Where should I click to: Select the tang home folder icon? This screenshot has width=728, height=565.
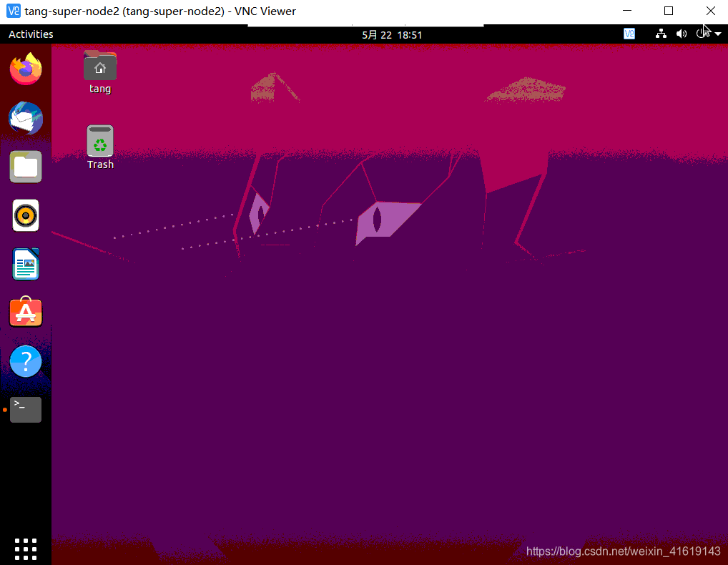click(100, 72)
